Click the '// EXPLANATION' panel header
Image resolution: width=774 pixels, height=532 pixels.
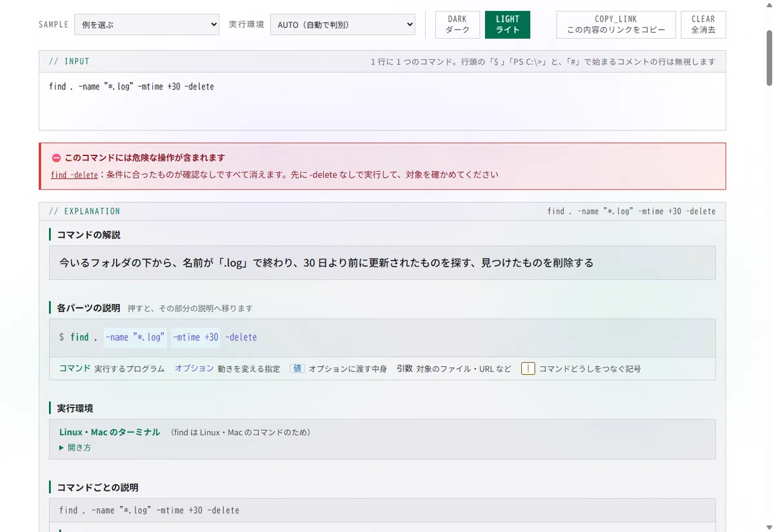click(x=84, y=212)
